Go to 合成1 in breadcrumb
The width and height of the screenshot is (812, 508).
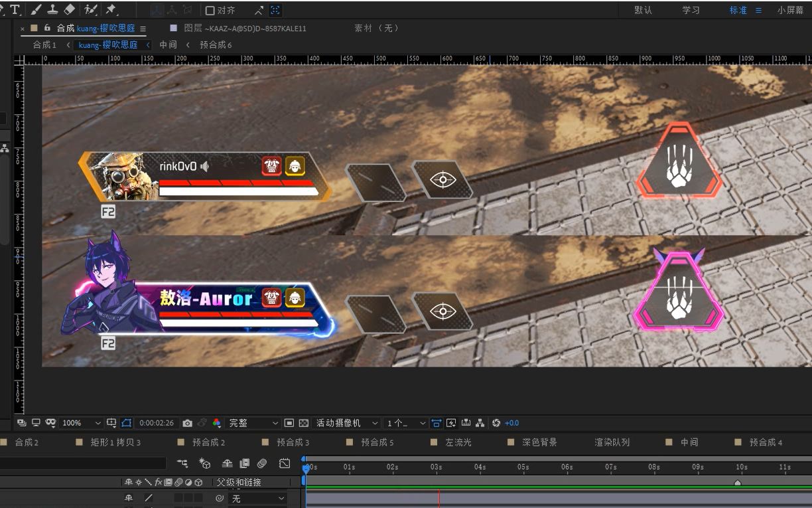(x=44, y=44)
